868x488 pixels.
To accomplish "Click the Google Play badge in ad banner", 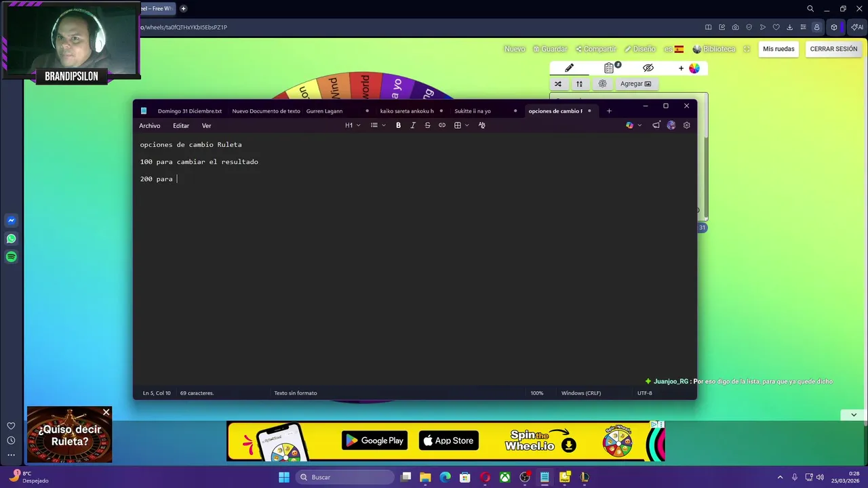I will coord(375,441).
